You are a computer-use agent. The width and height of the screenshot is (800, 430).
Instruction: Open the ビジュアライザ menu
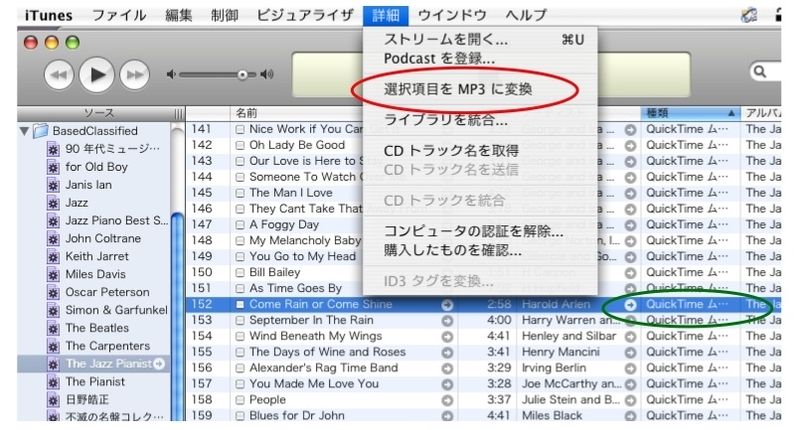[x=305, y=15]
